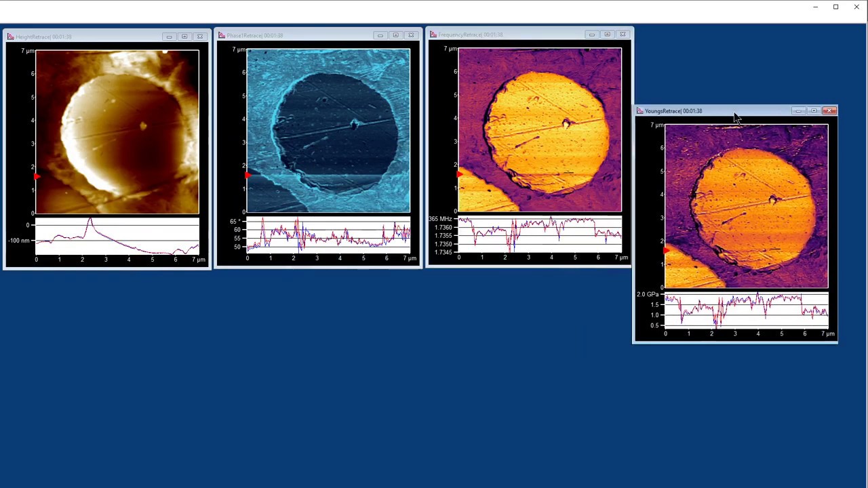Click the Phase1Retrace window title icon

point(222,35)
